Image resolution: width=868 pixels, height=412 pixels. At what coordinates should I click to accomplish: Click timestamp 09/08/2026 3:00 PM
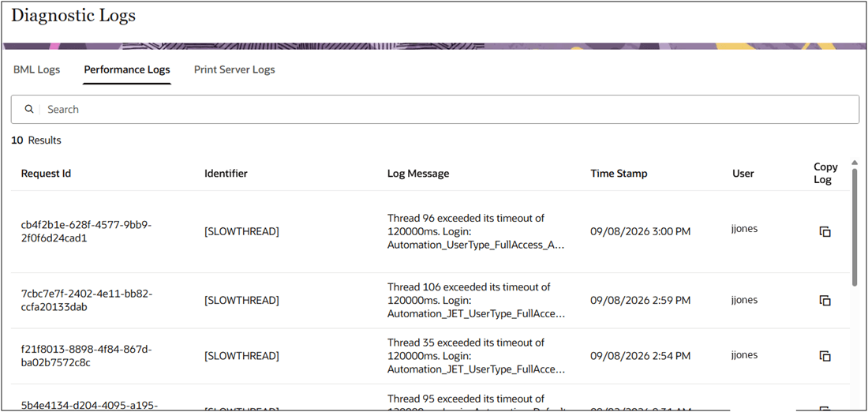[641, 231]
